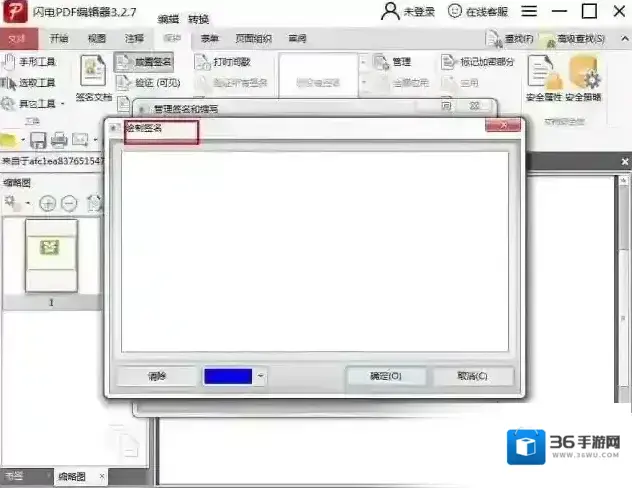Click the 管理 manage icon in the ribbon
The height and width of the screenshot is (488, 632).
point(392,62)
